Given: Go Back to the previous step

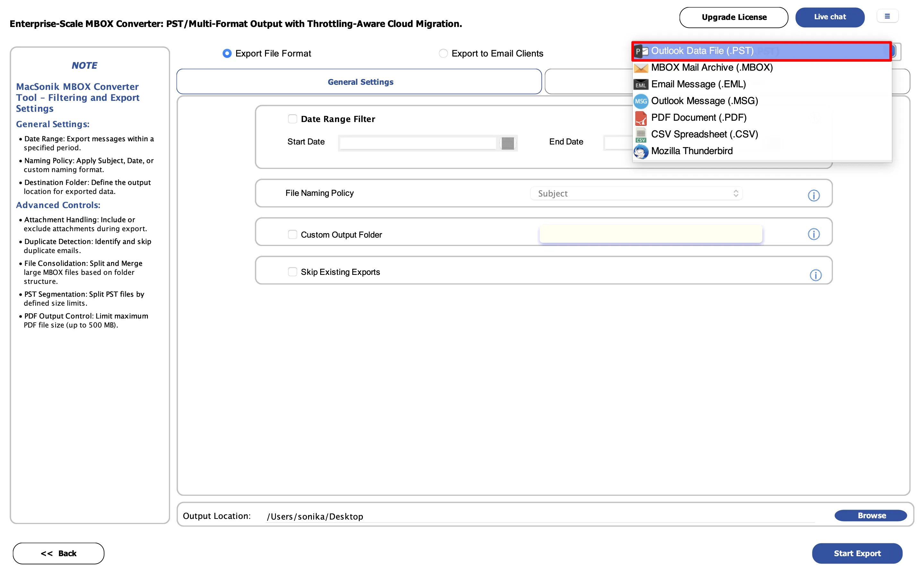Looking at the screenshot, I should (58, 553).
